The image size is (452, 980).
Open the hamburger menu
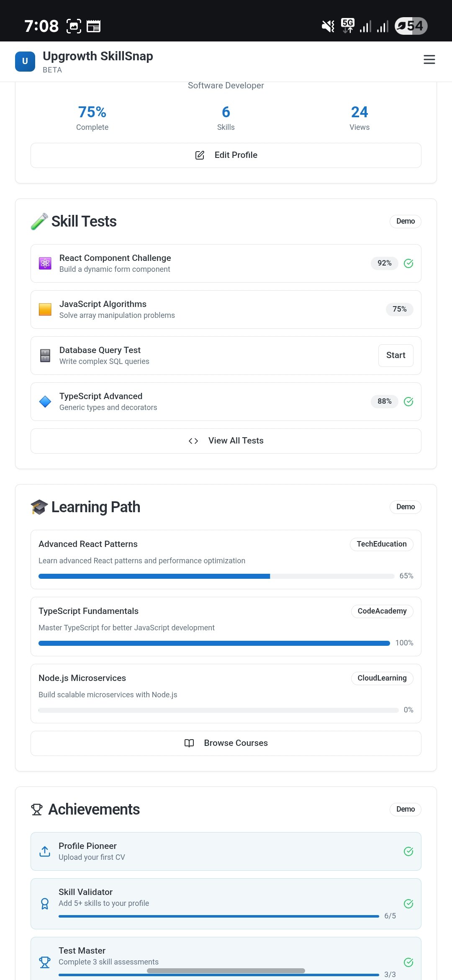[x=429, y=60]
